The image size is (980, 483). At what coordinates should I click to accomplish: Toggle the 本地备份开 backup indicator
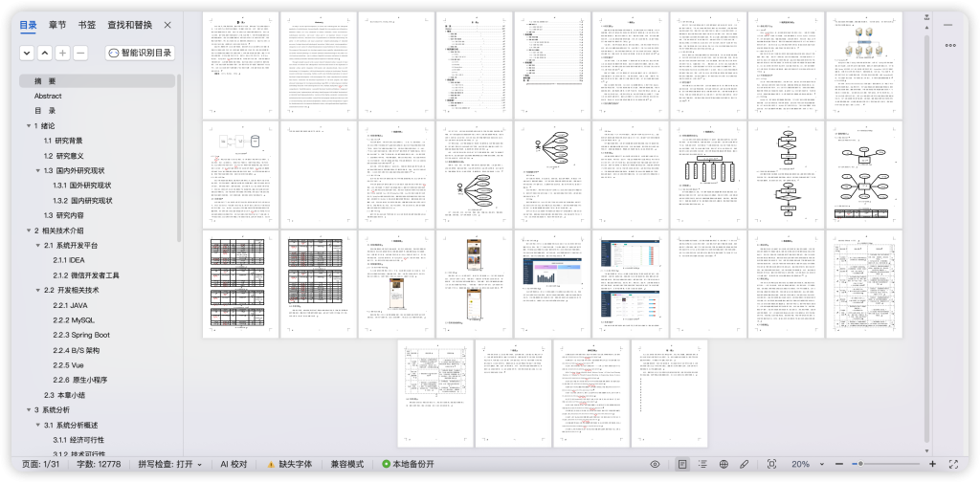(x=408, y=464)
